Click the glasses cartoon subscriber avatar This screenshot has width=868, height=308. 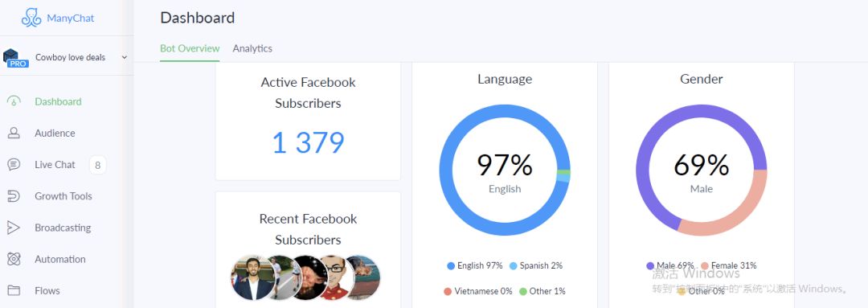click(x=335, y=277)
